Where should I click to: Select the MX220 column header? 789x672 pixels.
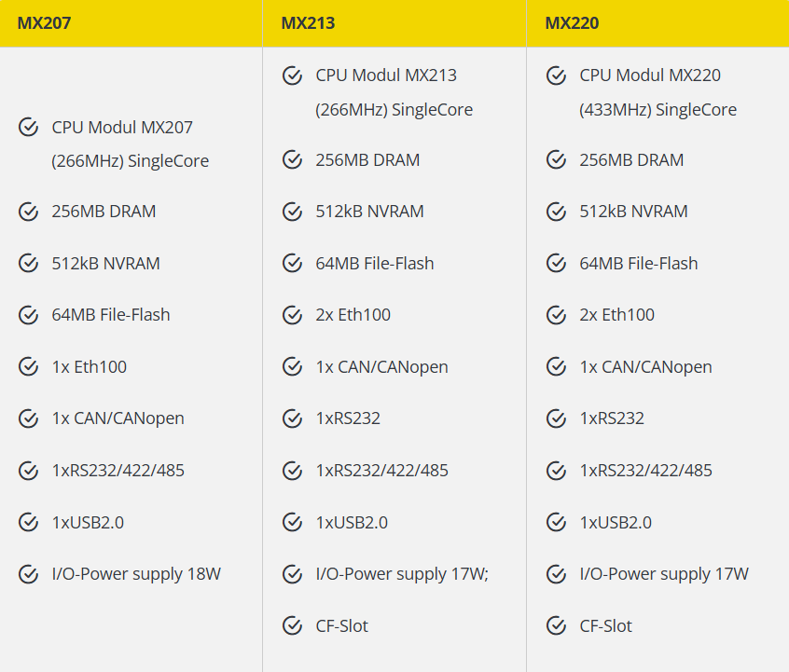pyautogui.click(x=658, y=23)
